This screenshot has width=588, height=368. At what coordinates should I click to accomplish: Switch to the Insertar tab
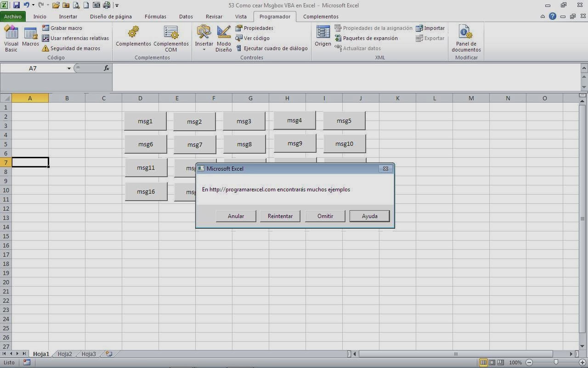click(x=68, y=17)
